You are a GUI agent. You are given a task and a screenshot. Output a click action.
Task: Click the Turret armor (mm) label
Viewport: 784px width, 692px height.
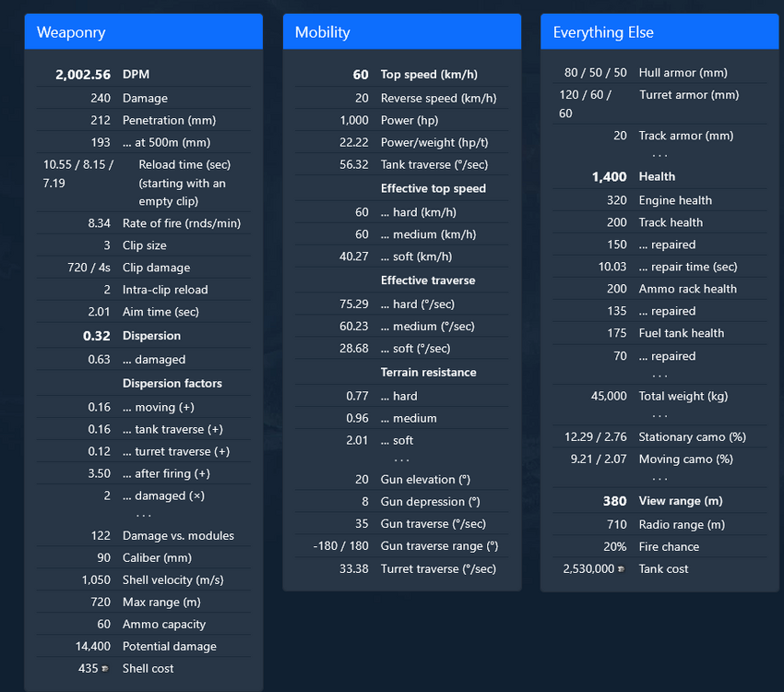689,95
